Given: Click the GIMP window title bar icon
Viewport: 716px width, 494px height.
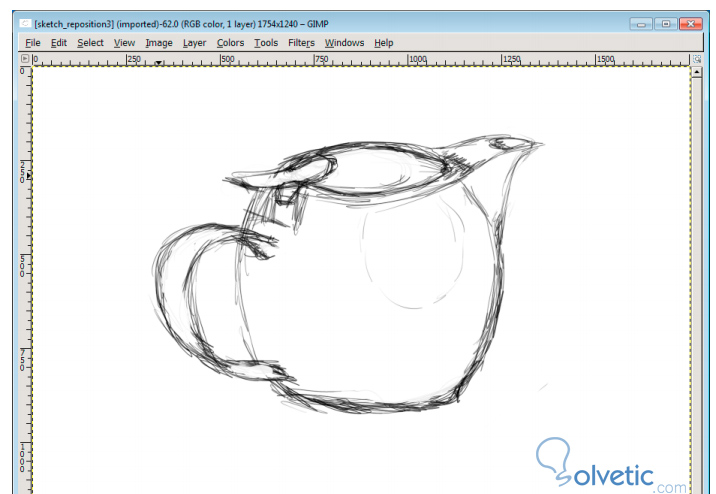Looking at the screenshot, I should 26,23.
